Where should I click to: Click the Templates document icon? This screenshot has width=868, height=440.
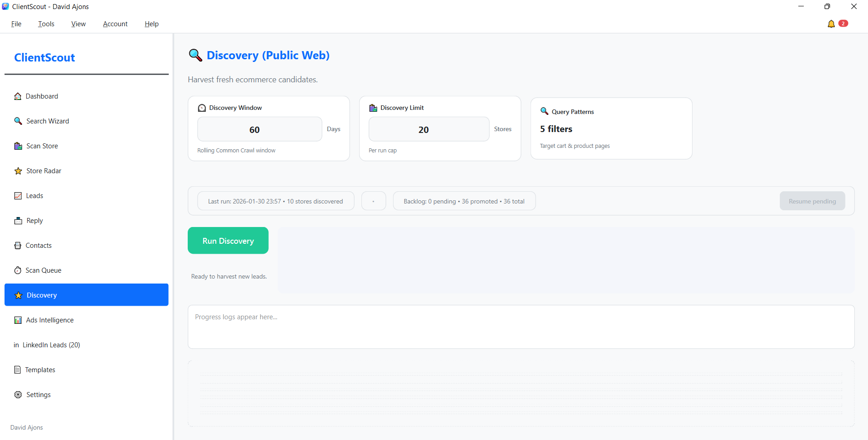tap(18, 370)
